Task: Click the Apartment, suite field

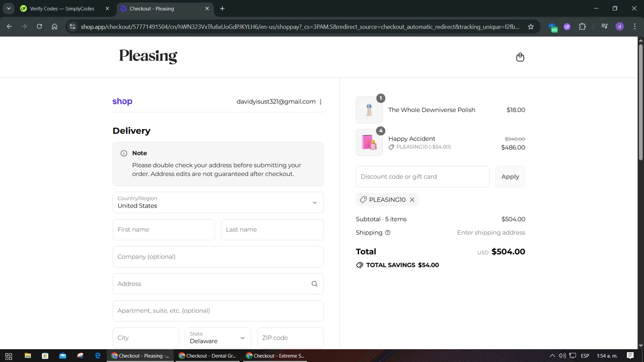Action: [x=218, y=311]
